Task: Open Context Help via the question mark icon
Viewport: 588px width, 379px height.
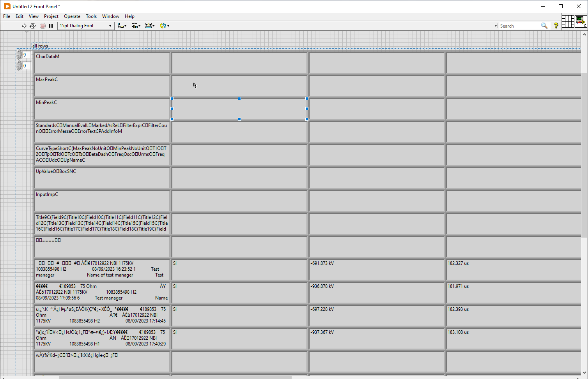Action: click(556, 26)
